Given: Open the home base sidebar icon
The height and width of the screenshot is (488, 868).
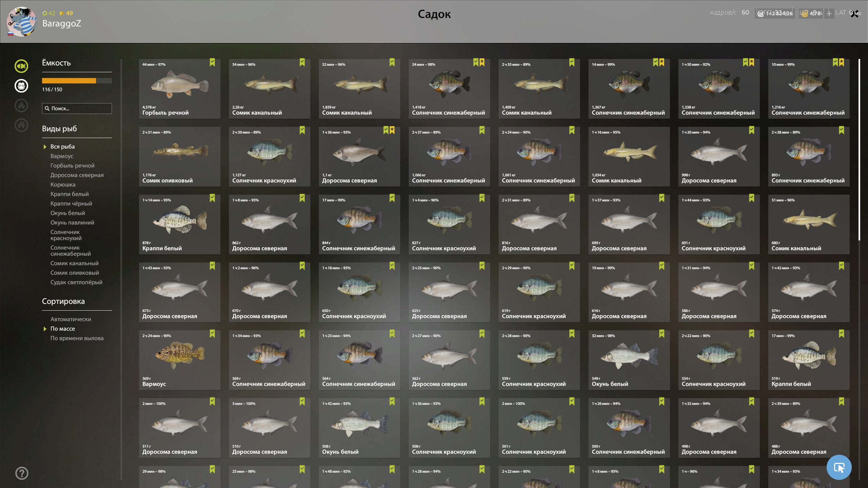Looking at the screenshot, I should coord(21,125).
